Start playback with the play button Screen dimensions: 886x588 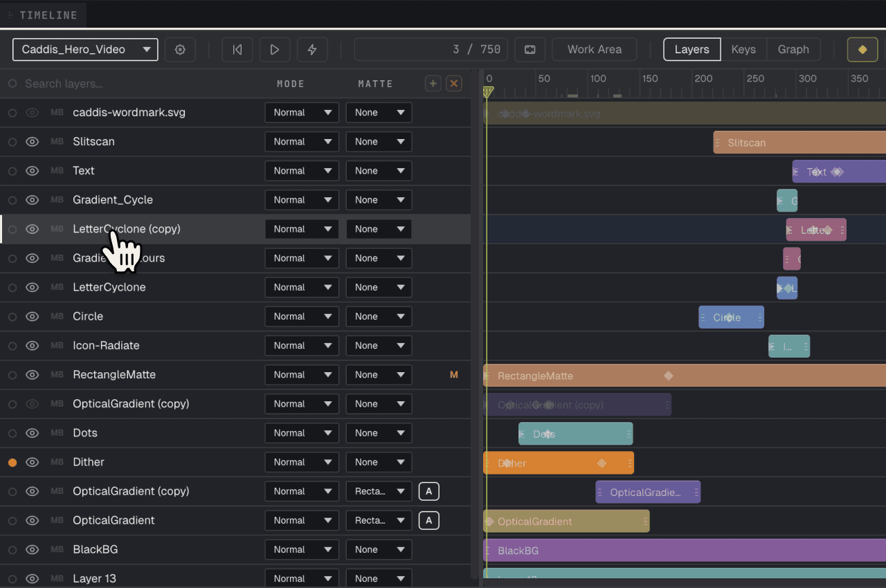(x=275, y=50)
